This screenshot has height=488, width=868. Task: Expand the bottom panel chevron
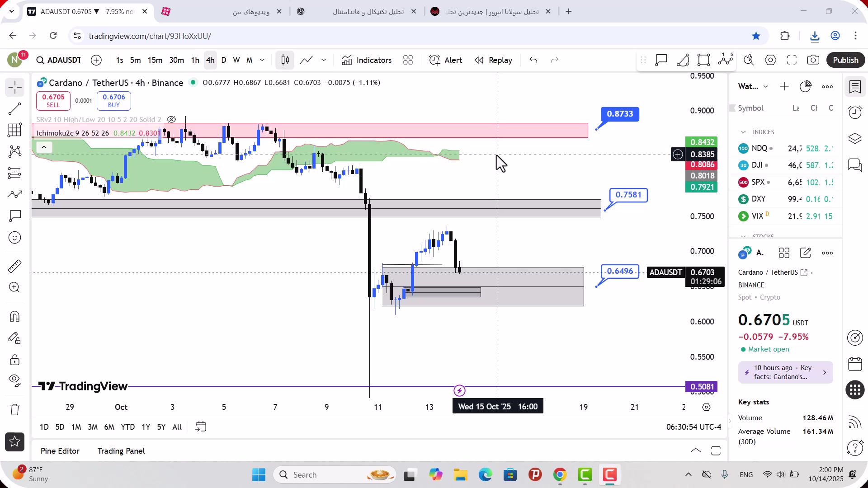(696, 450)
